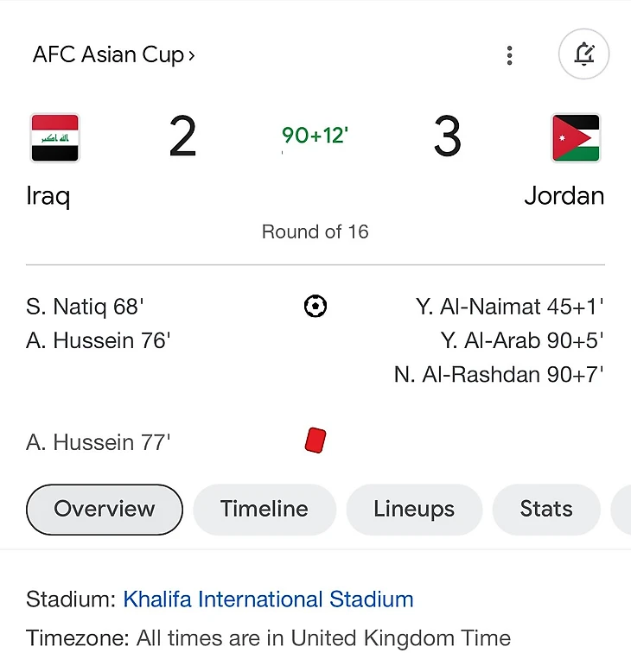This screenshot has height=672, width=631.
Task: Switch to the Timeline tab
Action: [264, 510]
